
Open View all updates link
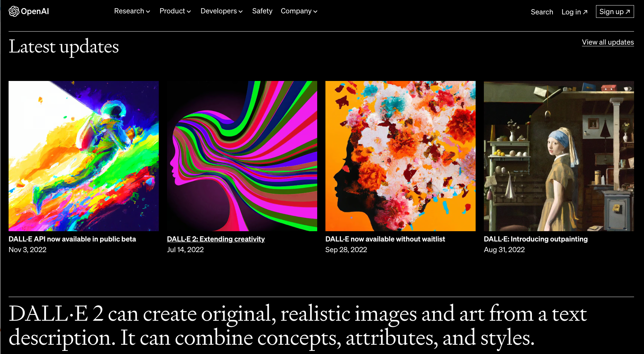(608, 42)
